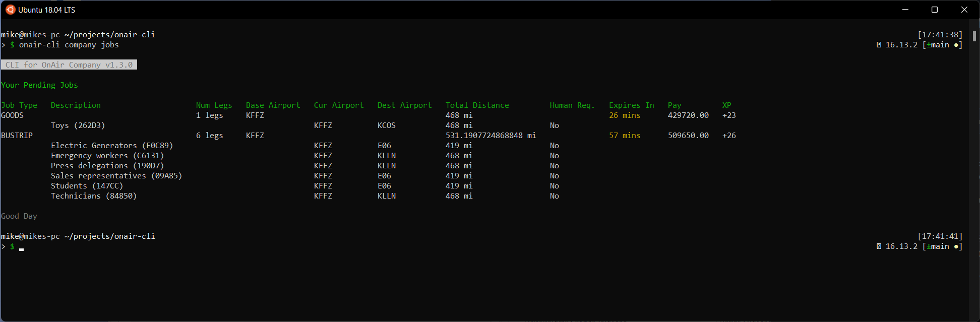Click the 'Base Airport' column header
This screenshot has width=980, height=322.
273,105
